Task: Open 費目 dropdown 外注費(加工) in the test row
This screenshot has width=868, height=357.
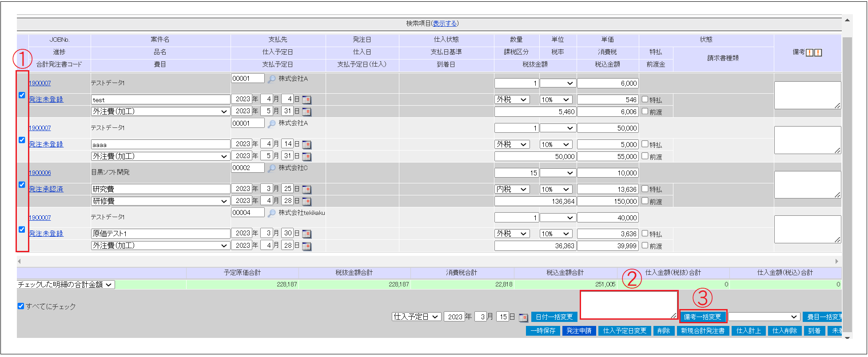Action: click(160, 112)
